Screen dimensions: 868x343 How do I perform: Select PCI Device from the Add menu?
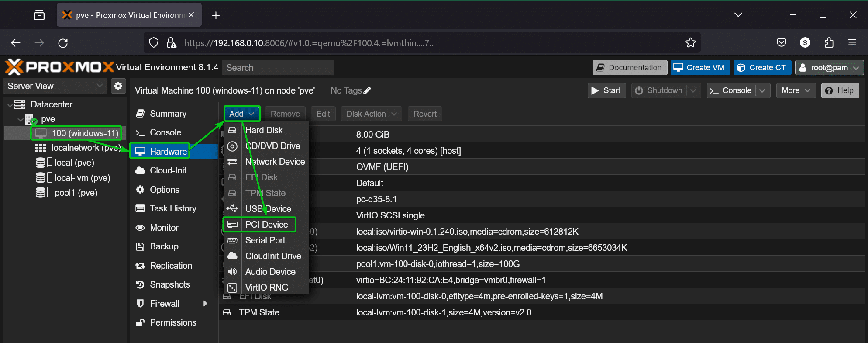click(266, 225)
